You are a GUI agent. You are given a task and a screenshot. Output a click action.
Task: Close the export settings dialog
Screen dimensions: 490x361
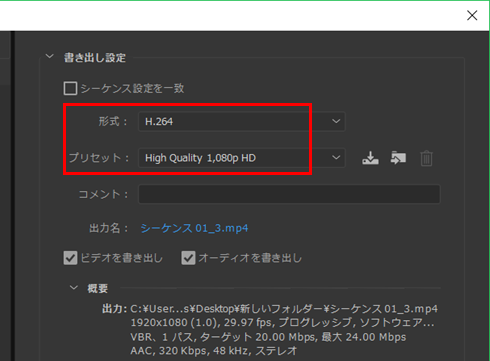coord(472,15)
